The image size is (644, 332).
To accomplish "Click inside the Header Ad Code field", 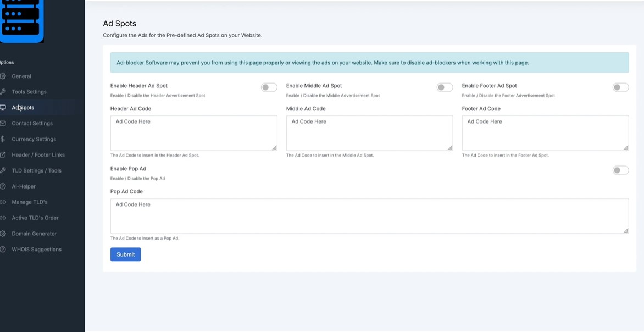I will (x=193, y=132).
